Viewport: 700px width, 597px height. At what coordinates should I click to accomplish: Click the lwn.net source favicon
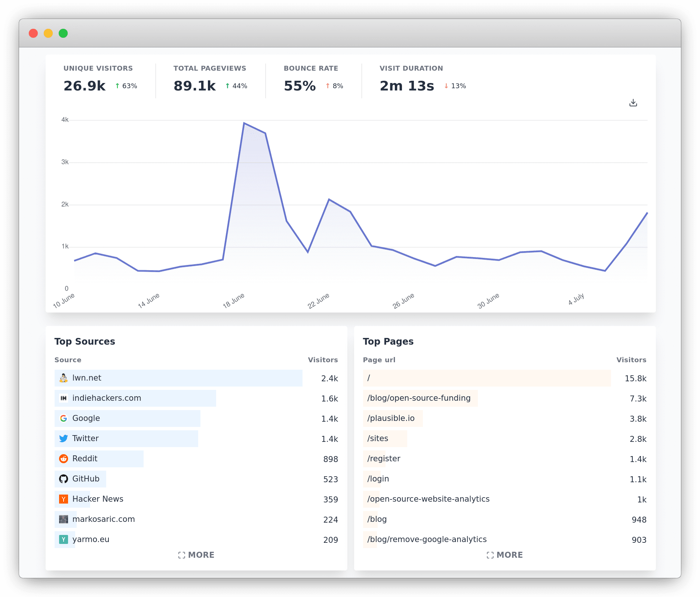point(64,378)
